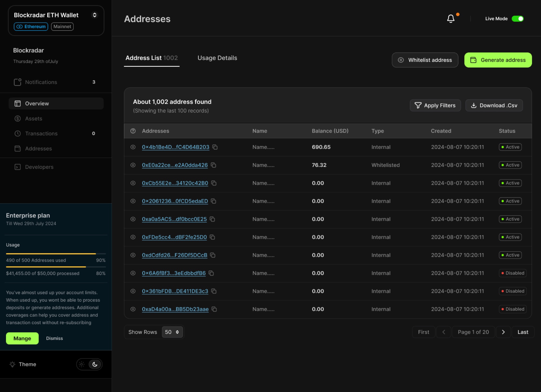Copy address 0xdCdfd26...F26Df5DCcB
The image size is (541, 392).
(213, 255)
